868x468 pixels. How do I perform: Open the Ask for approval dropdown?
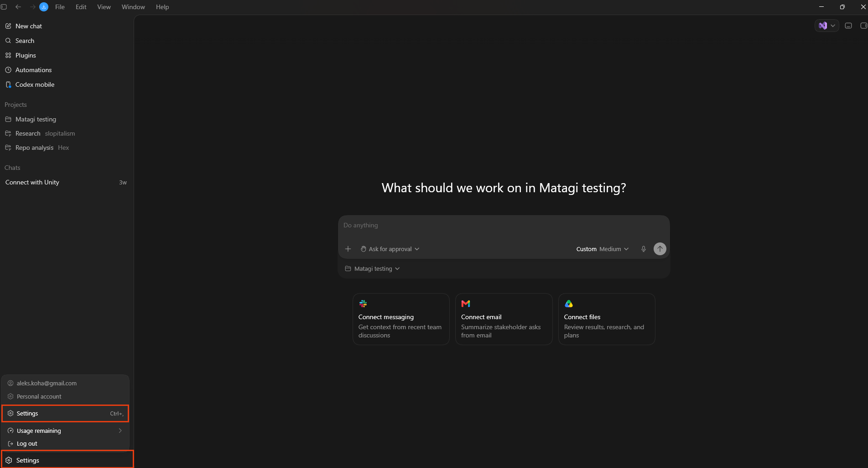tap(390, 249)
